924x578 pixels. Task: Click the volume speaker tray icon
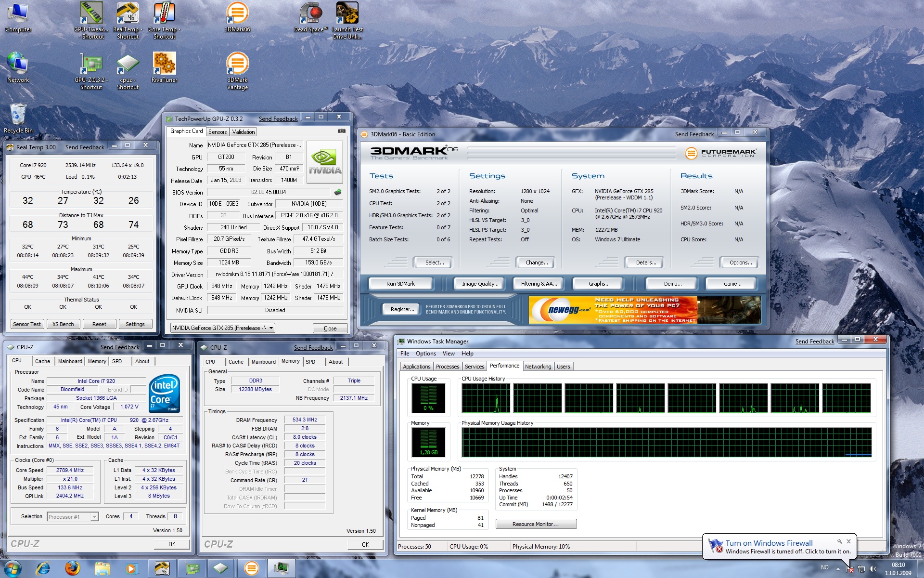(x=873, y=569)
